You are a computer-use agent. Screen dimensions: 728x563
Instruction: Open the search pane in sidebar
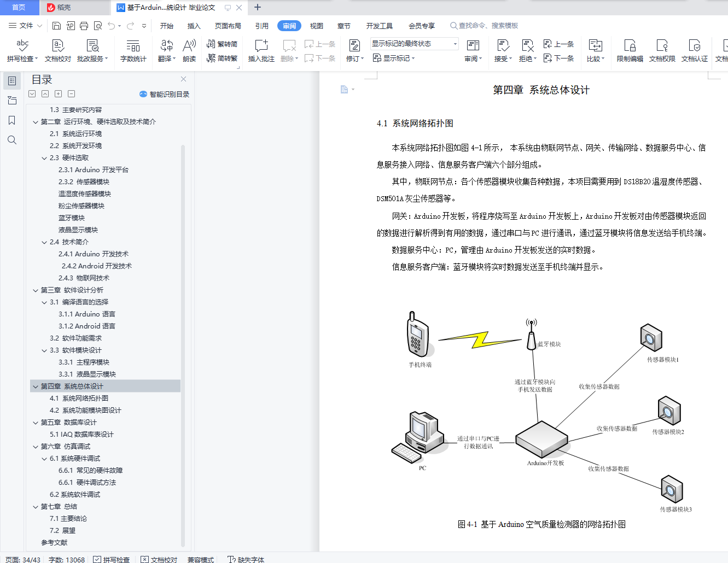point(11,140)
